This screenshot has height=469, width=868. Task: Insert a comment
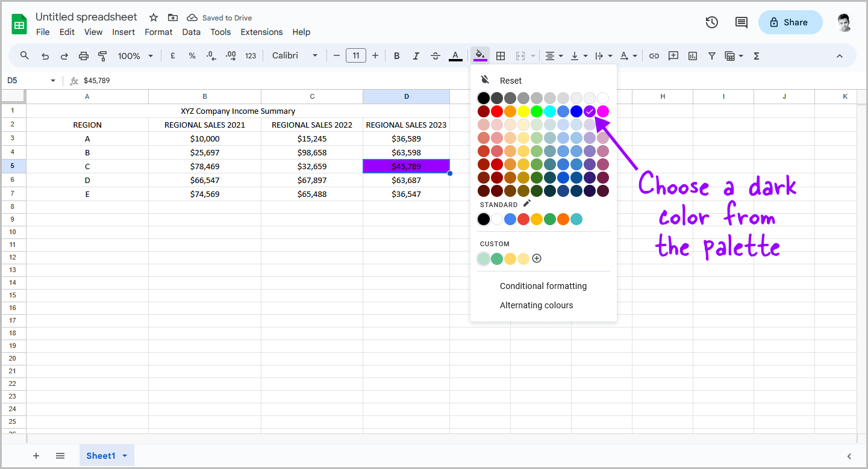673,55
